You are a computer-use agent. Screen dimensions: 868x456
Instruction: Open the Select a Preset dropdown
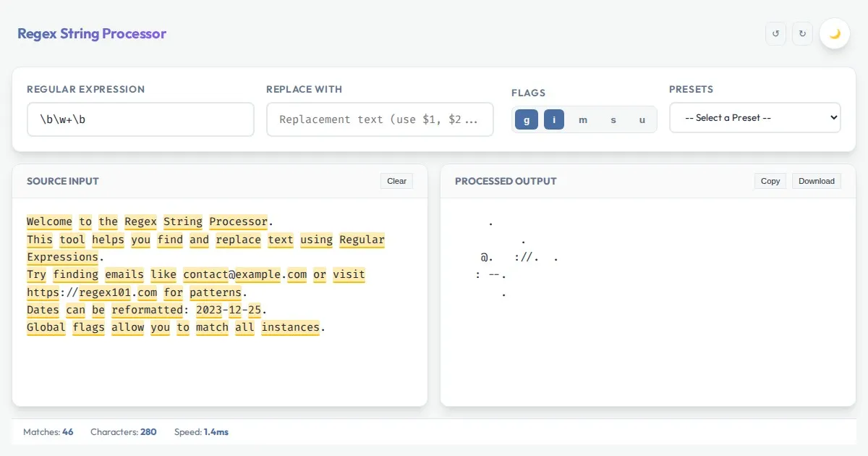tap(754, 117)
